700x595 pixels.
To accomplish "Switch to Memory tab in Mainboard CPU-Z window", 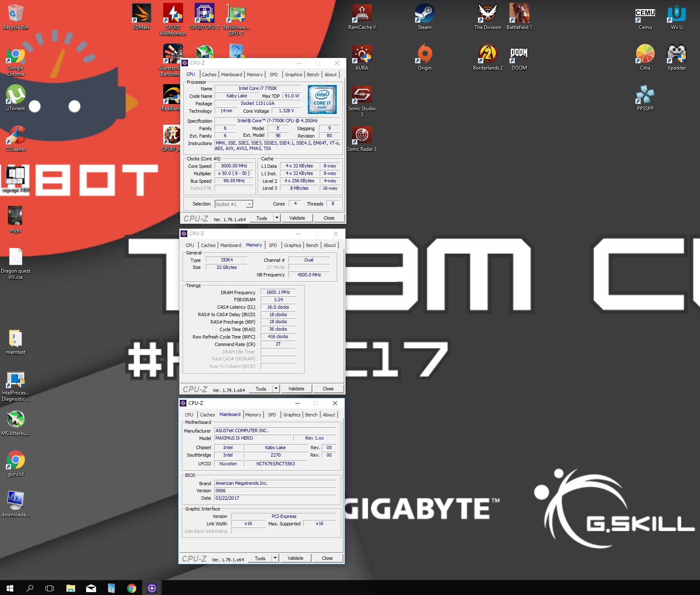I will 253,415.
